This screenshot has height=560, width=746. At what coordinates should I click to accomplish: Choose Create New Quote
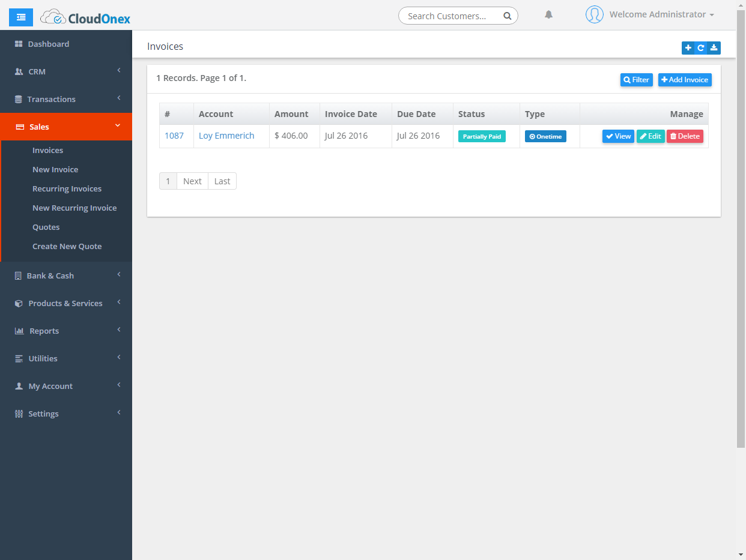click(67, 247)
